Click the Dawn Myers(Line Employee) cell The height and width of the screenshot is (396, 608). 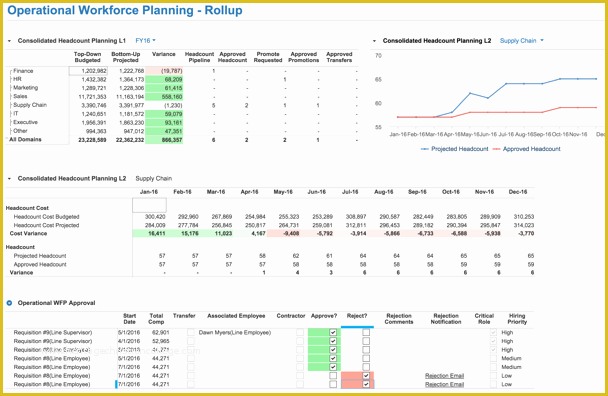(235, 333)
